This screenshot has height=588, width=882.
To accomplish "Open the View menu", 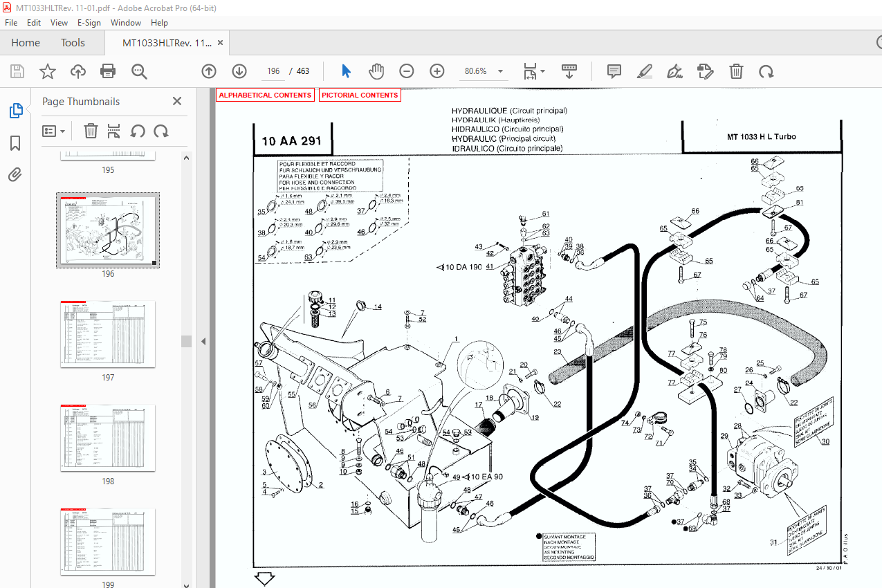I will point(59,22).
